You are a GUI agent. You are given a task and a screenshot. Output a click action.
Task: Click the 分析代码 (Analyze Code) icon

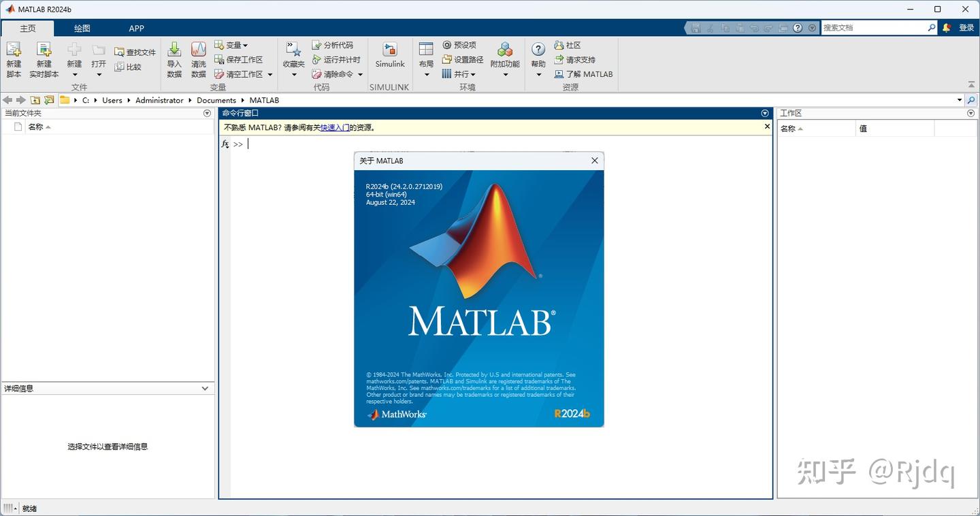pos(333,45)
